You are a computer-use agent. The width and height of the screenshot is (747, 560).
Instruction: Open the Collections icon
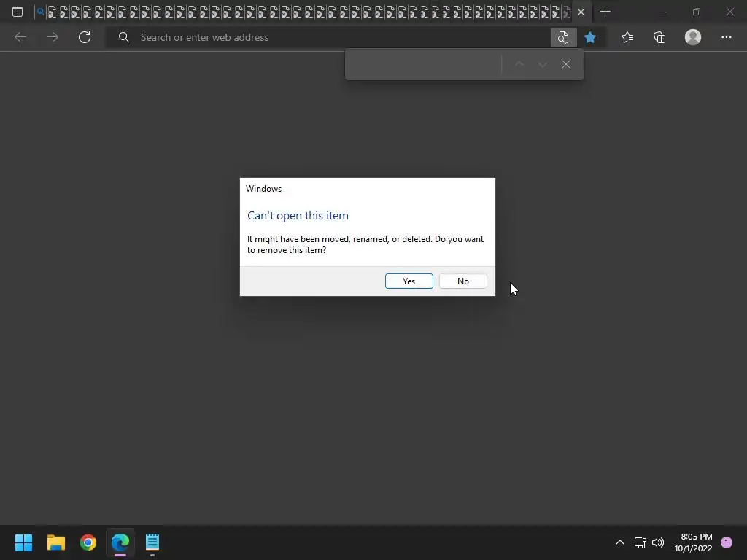pyautogui.click(x=659, y=37)
